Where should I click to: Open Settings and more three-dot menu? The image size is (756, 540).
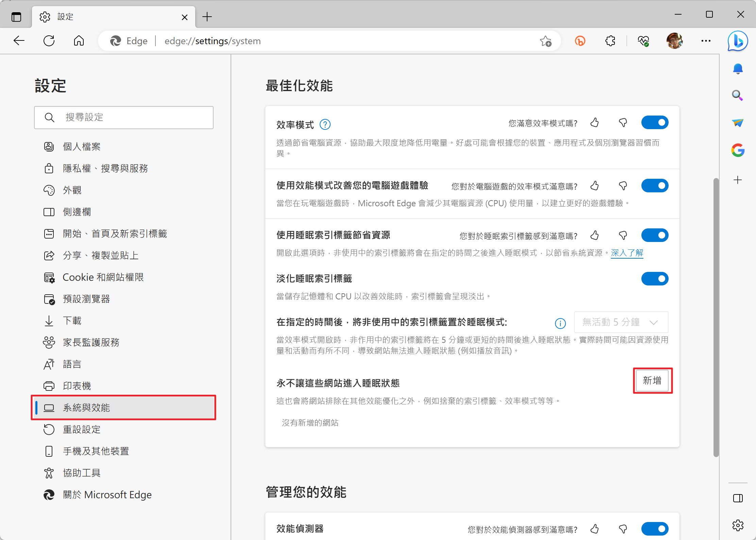[x=706, y=41]
